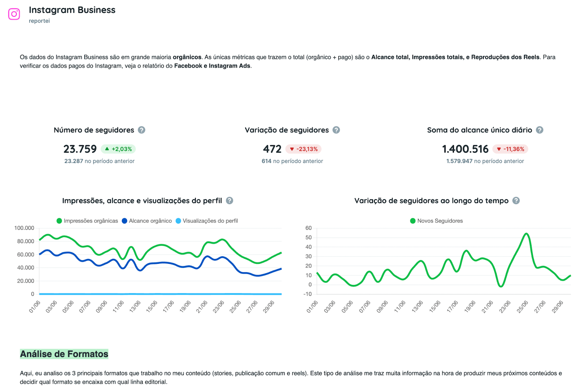Click the reportei subtitle text
The height and width of the screenshot is (392, 581).
[39, 21]
